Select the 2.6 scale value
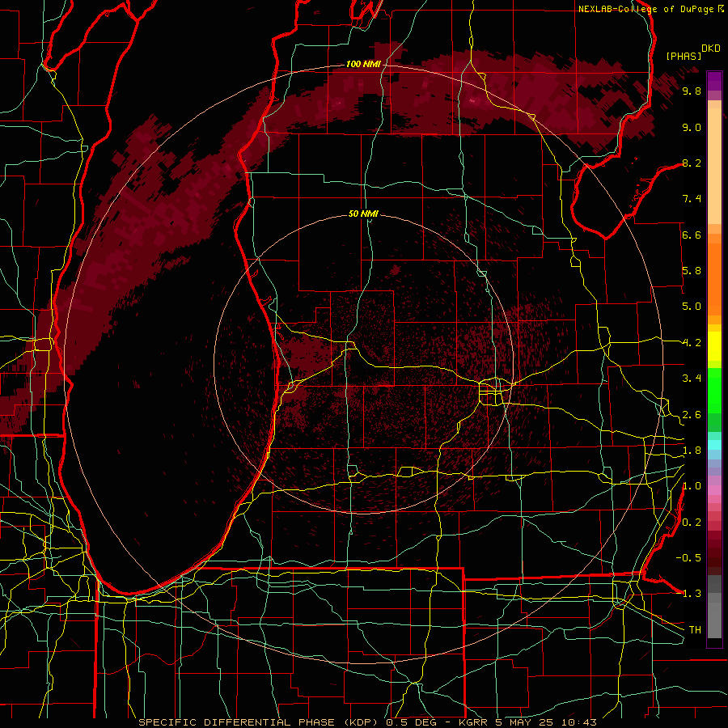The image size is (728, 728). tap(692, 415)
